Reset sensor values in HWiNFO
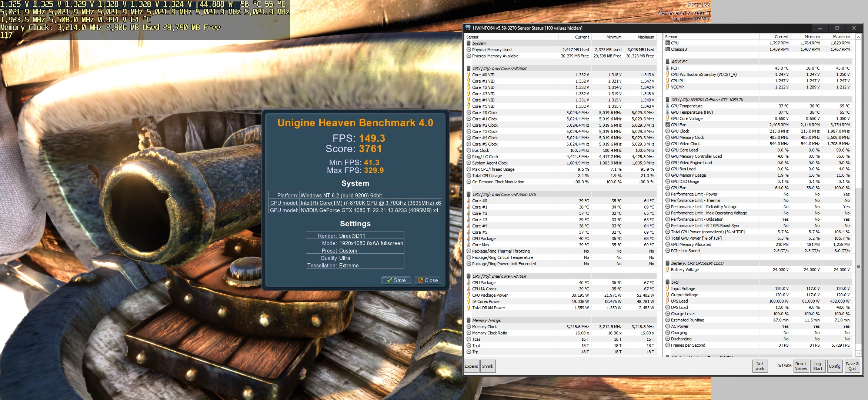 [801, 366]
